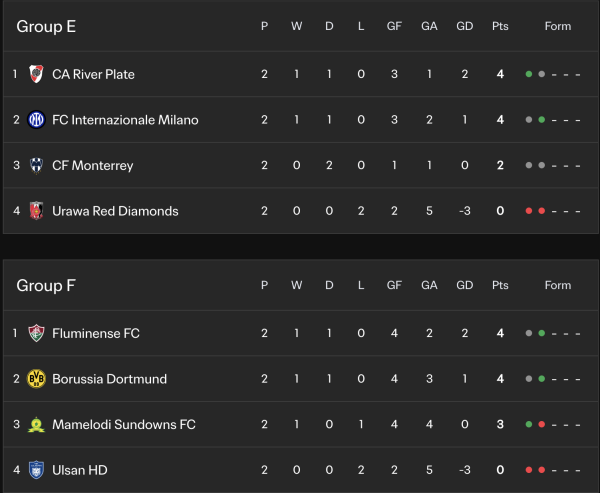Open FC Internazionale Milano team page

125,120
